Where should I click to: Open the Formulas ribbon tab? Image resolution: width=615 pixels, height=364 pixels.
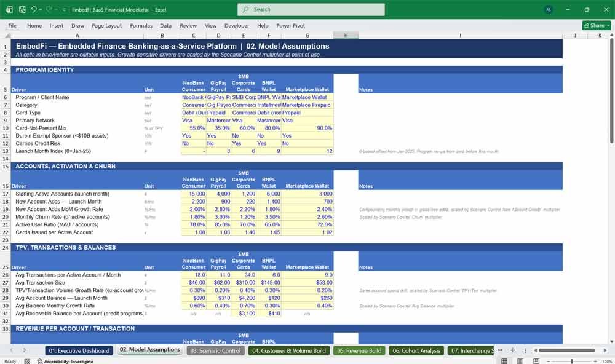click(141, 25)
